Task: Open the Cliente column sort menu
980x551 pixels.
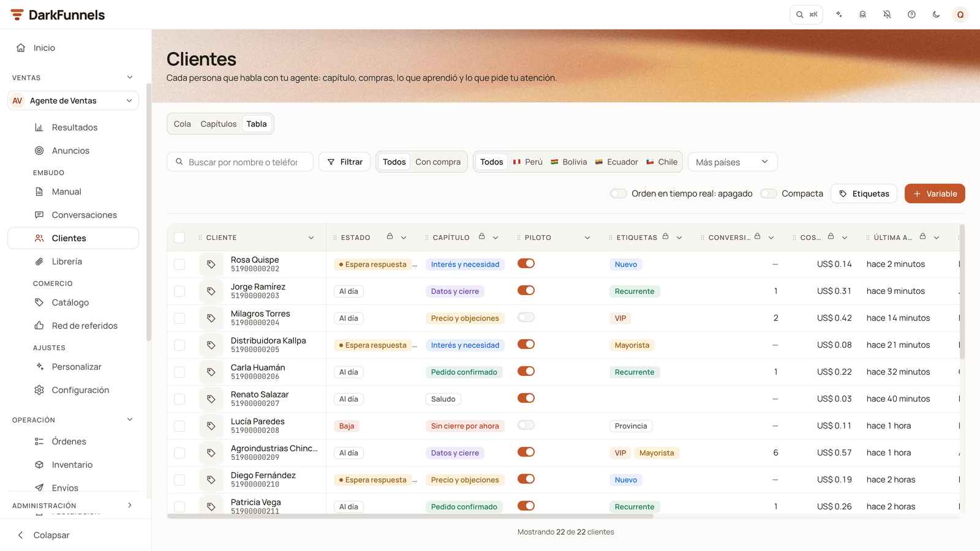Action: click(311, 238)
